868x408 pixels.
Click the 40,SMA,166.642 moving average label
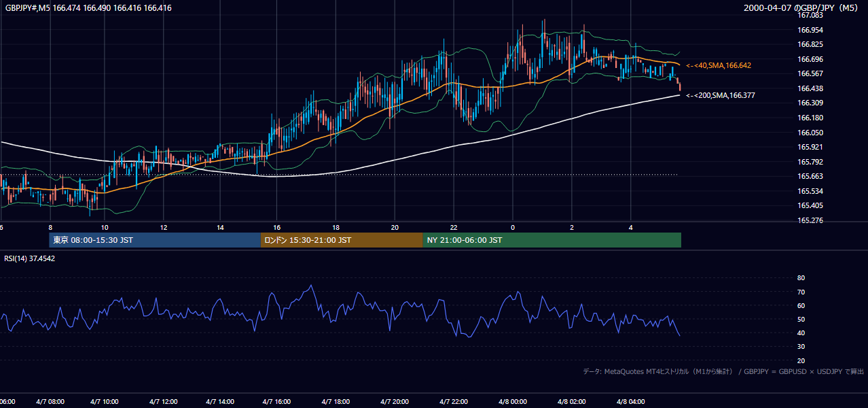click(x=719, y=65)
